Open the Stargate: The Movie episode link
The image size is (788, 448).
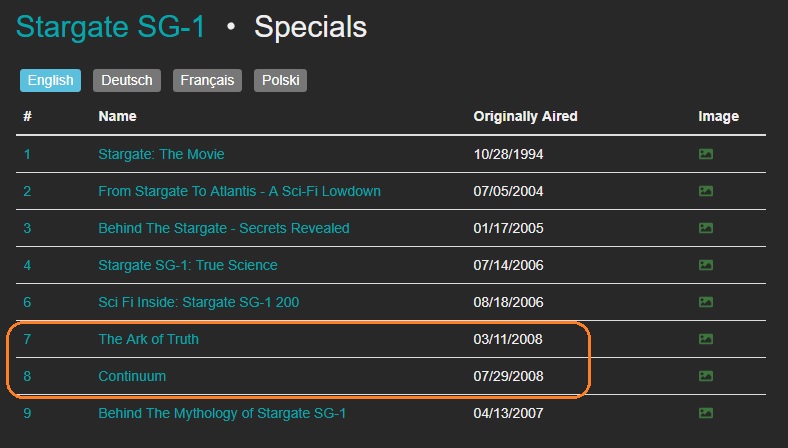[x=161, y=154]
